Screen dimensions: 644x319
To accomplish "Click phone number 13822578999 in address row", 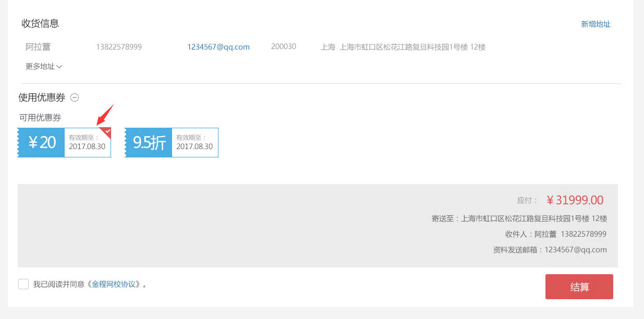I will (119, 47).
